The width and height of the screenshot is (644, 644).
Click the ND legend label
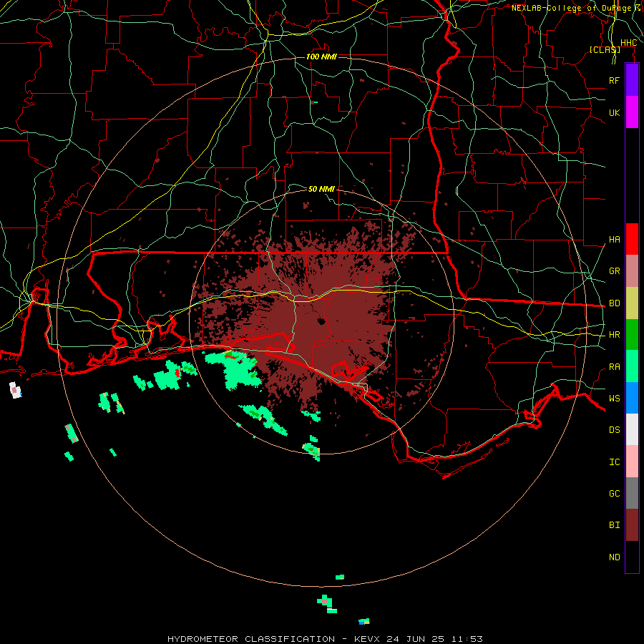[614, 557]
